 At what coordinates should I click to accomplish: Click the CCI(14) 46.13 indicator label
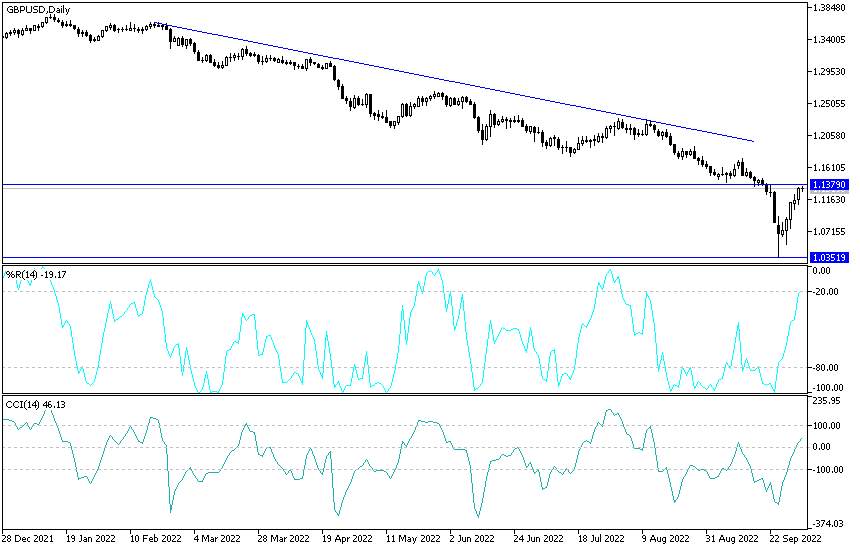[x=35, y=405]
